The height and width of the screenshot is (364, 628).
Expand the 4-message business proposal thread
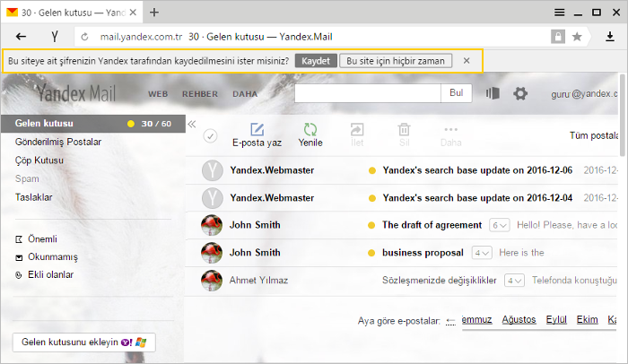[x=482, y=253]
